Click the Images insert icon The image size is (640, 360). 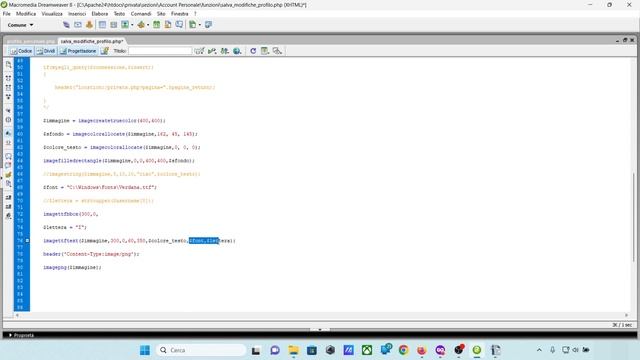point(125,25)
